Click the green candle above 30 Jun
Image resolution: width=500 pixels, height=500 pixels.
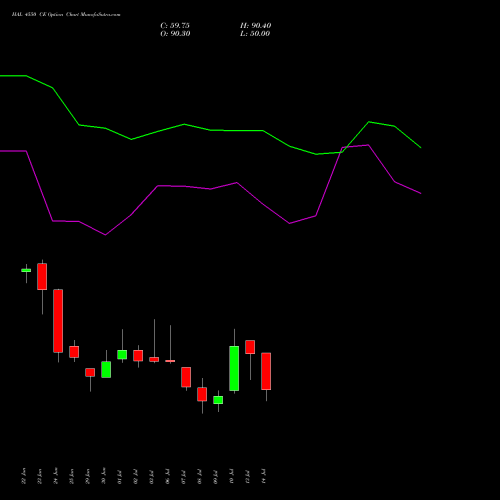pyautogui.click(x=106, y=369)
